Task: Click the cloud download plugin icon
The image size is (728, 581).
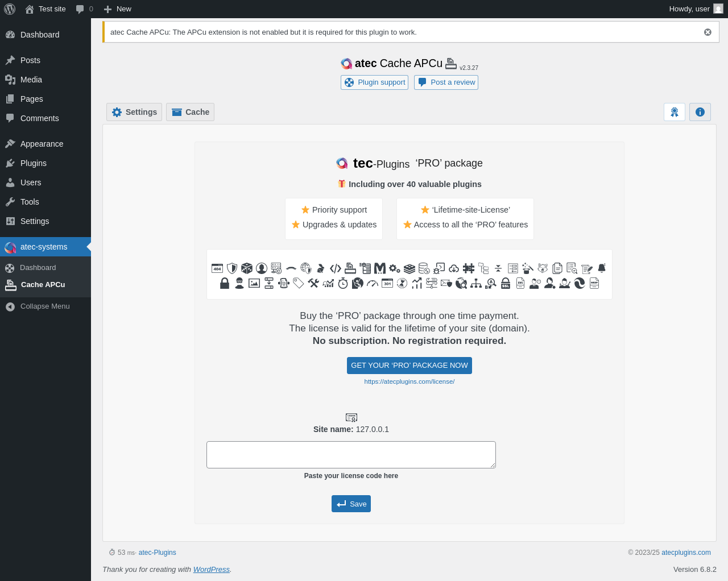Action: click(454, 268)
